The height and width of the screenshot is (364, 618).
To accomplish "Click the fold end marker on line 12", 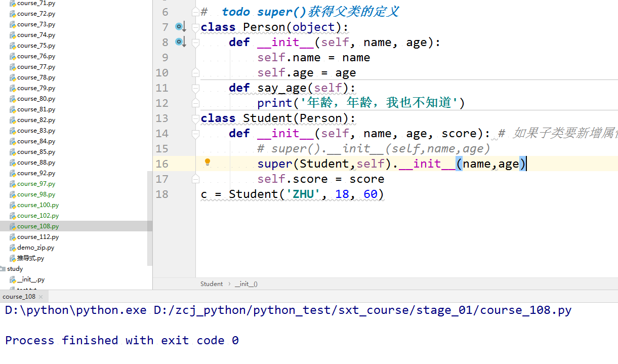I will 195,103.
